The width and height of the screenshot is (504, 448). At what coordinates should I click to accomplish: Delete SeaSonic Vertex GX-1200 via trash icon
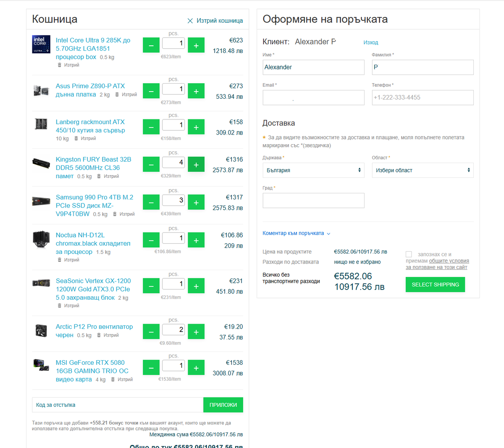[60, 306]
